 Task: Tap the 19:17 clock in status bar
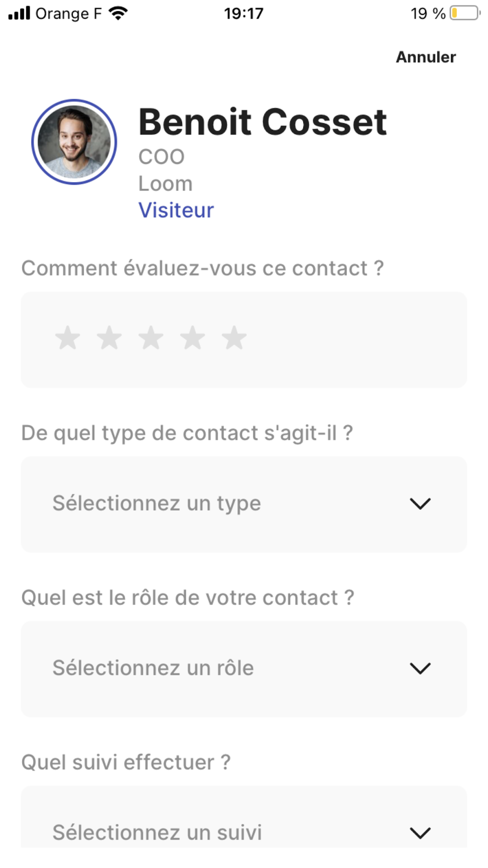point(244,13)
